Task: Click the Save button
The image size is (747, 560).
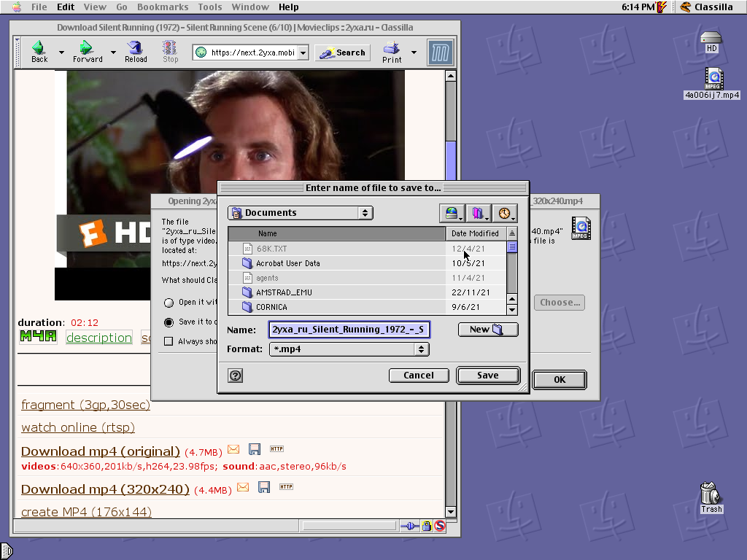Action: click(x=488, y=376)
